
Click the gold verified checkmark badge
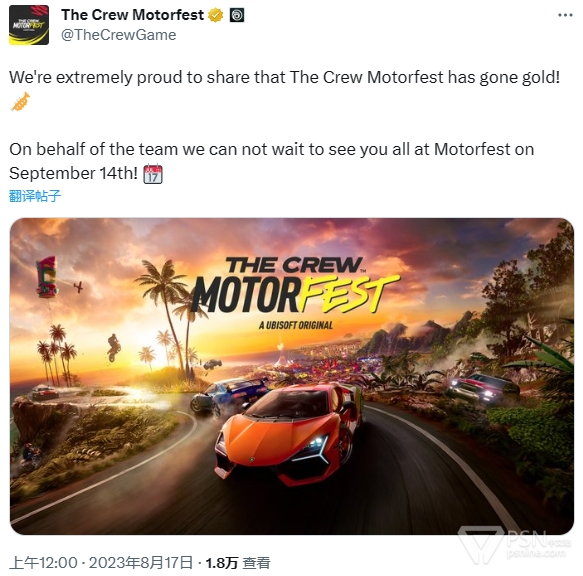tap(216, 15)
